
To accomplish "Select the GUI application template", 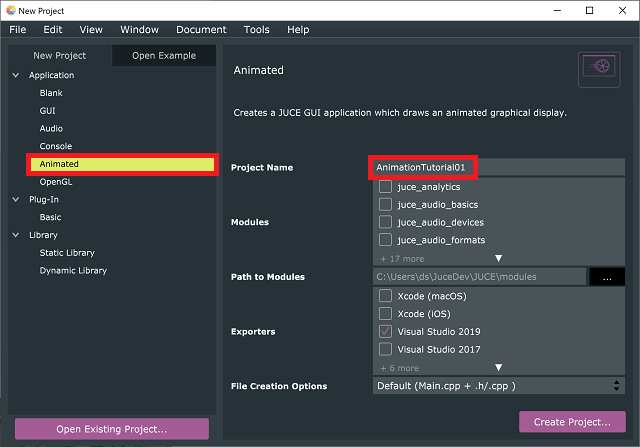I will click(47, 111).
